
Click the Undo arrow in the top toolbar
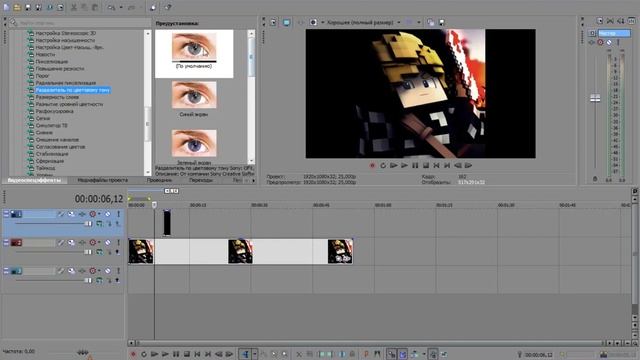[x=111, y=7]
